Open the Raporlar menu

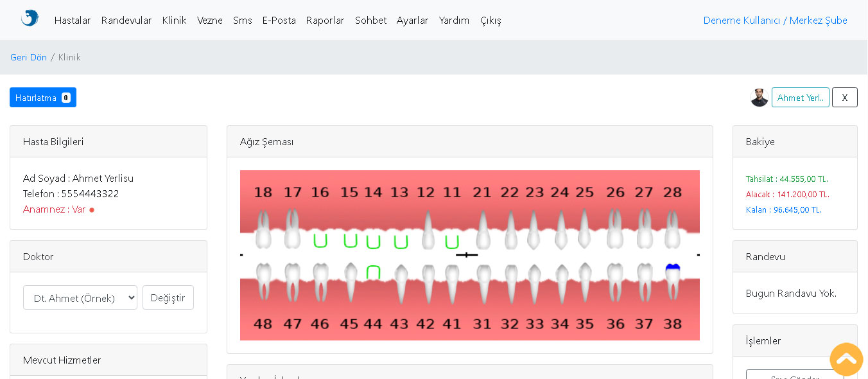click(325, 21)
